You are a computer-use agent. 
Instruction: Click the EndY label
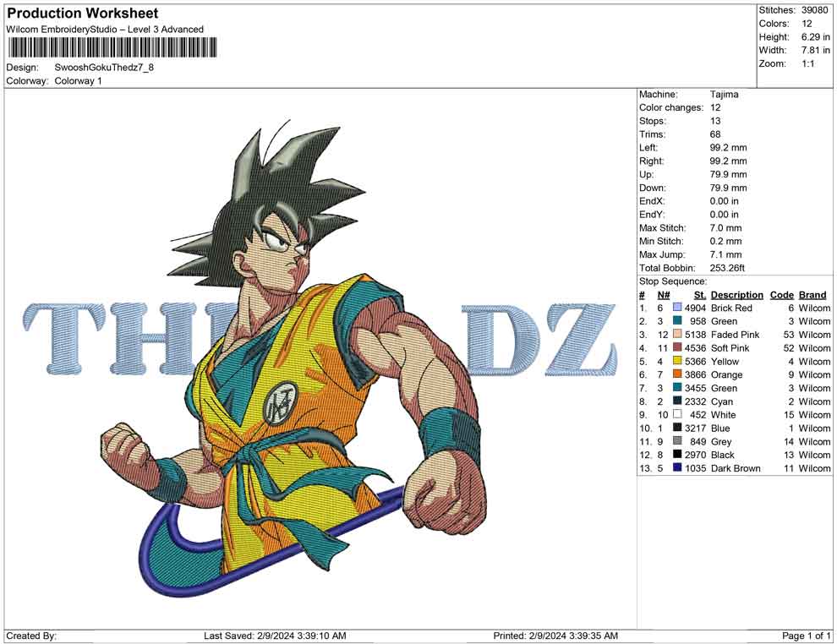[x=653, y=215]
